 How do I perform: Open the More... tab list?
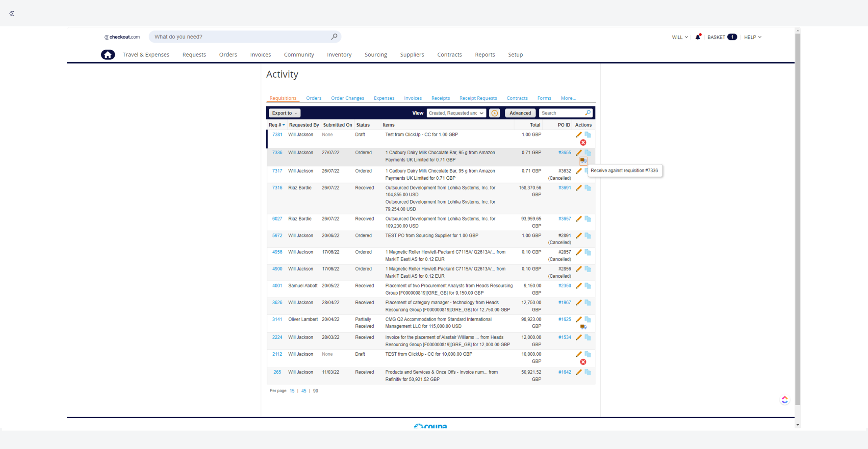[568, 98]
